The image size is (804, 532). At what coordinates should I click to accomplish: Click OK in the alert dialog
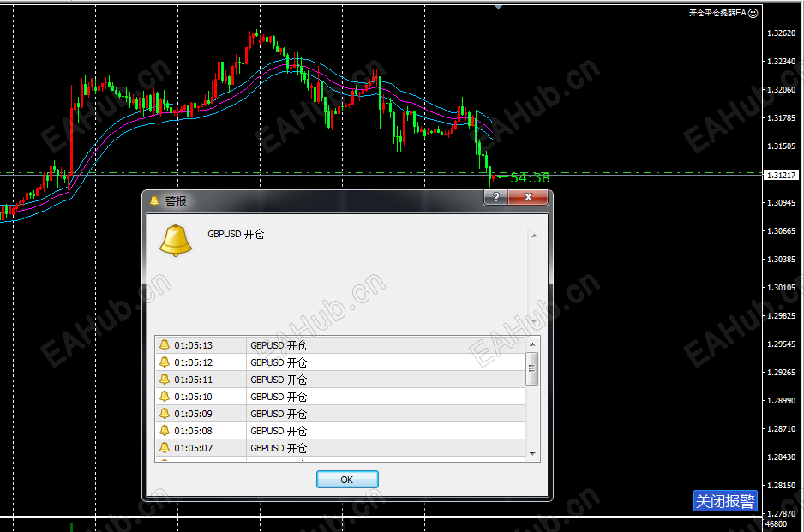[x=347, y=479]
